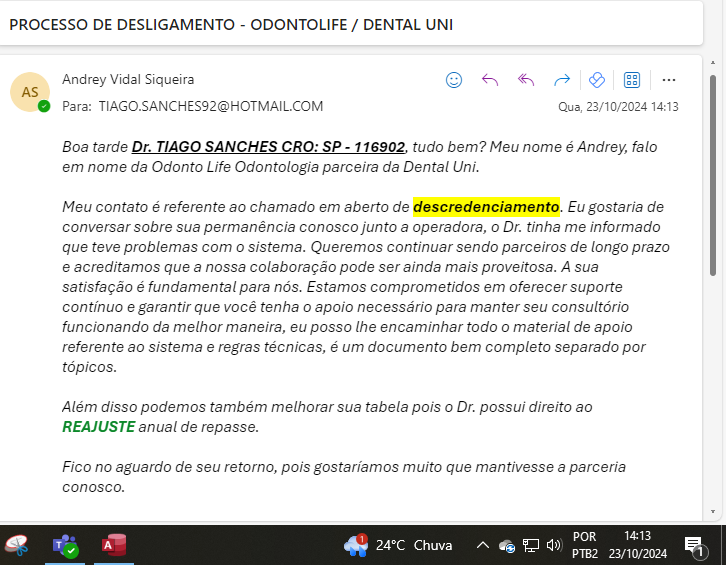The width and height of the screenshot is (726, 565).
Task: Open the POR PTB2 input language selector
Action: pyautogui.click(x=585, y=545)
